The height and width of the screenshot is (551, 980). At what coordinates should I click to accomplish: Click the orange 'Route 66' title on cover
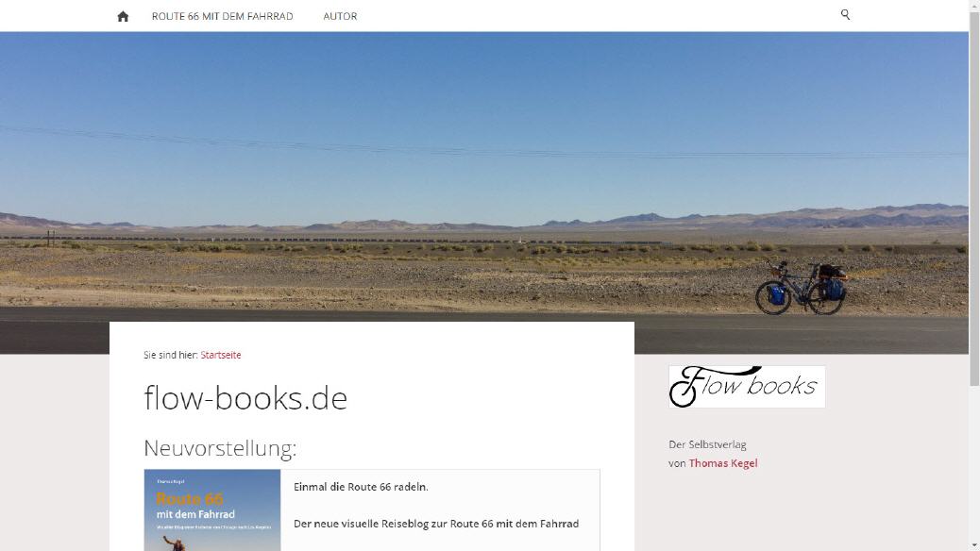pos(190,499)
